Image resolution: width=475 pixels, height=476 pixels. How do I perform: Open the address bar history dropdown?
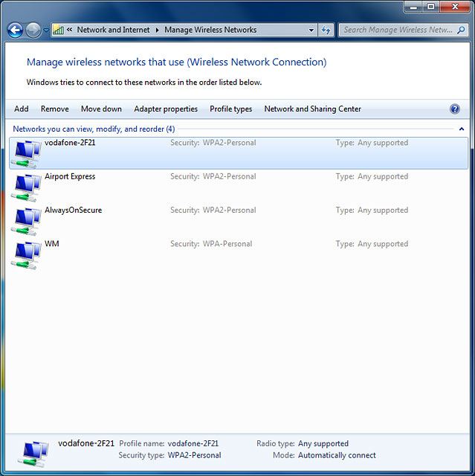(311, 30)
